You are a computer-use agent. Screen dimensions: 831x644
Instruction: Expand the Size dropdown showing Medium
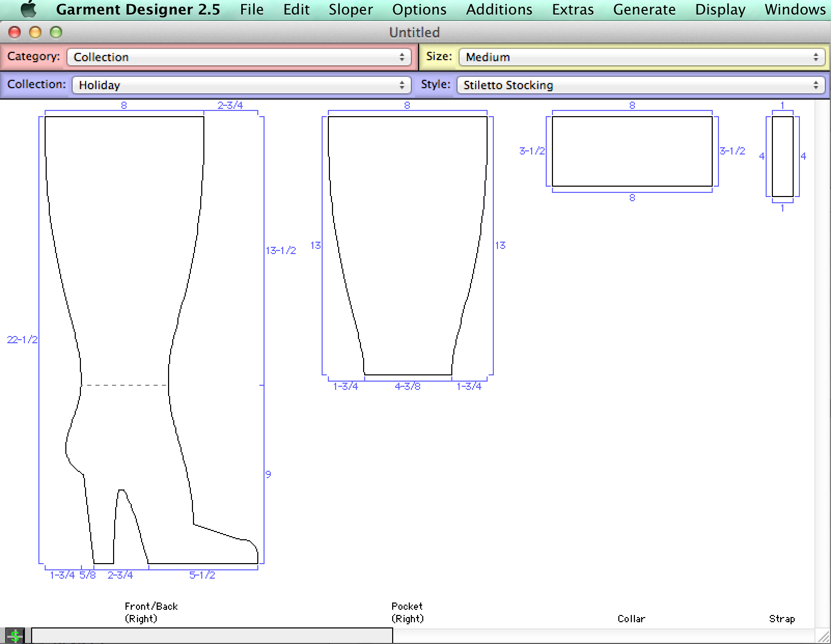[642, 57]
